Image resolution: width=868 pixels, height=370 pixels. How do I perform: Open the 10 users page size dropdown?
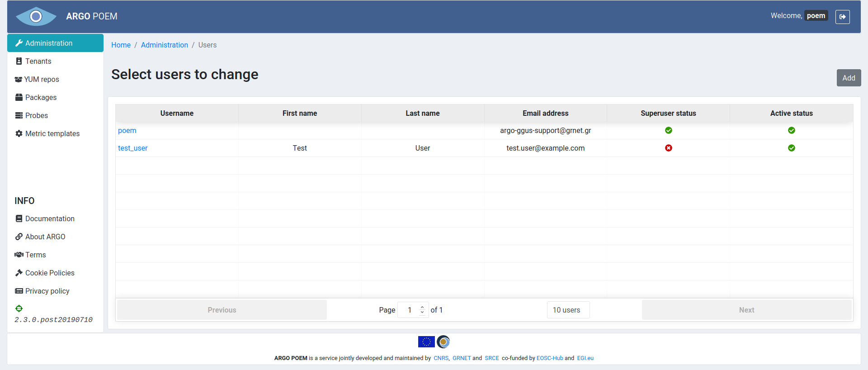pyautogui.click(x=568, y=310)
